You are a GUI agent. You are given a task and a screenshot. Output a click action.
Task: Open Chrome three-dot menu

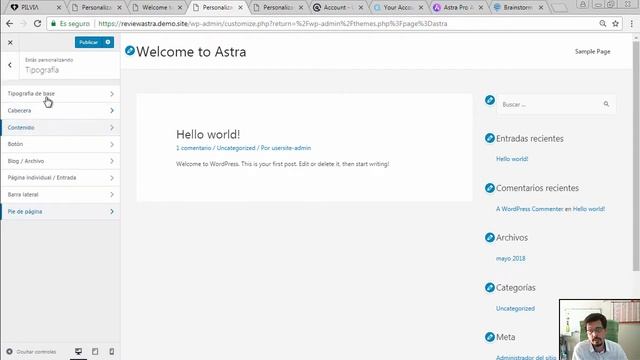(632, 24)
